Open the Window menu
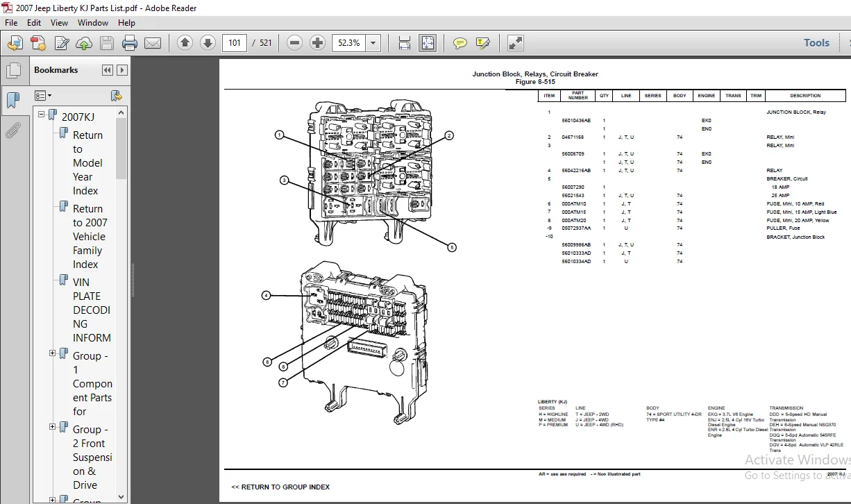The height and width of the screenshot is (504, 851). click(93, 22)
